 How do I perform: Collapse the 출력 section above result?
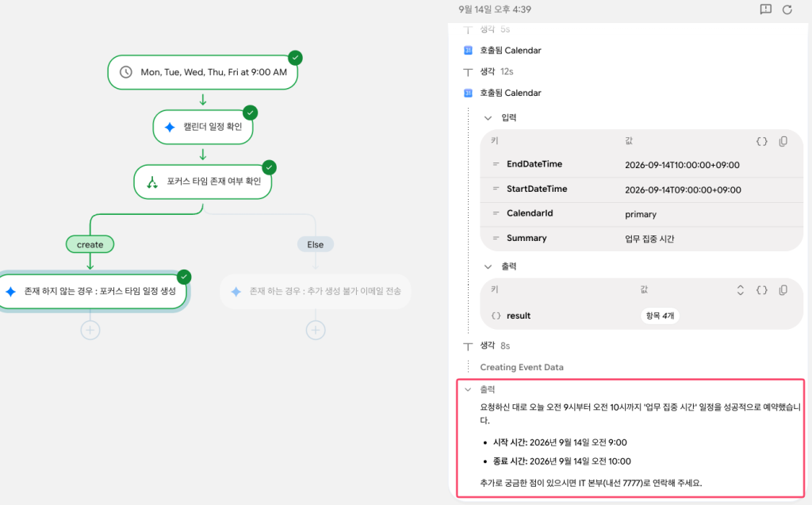point(488,266)
